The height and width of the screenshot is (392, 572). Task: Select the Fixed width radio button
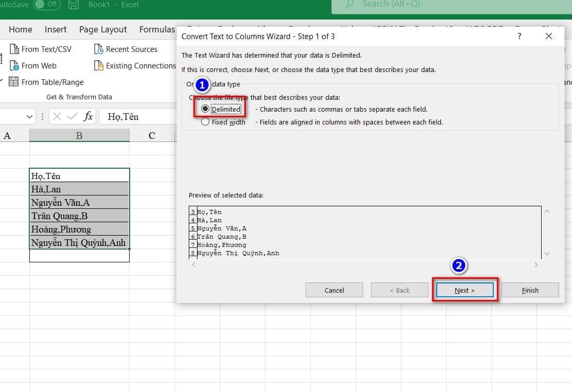[x=206, y=122]
